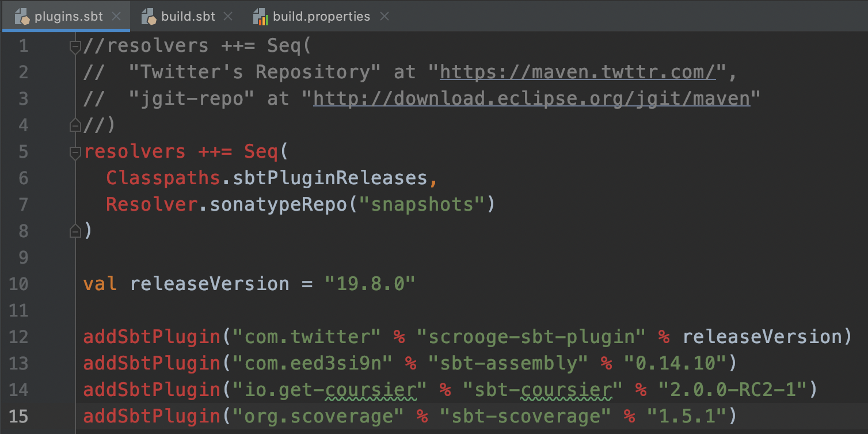Collapse the resolvers Seq block on line 5
The image size is (868, 434).
[75, 152]
